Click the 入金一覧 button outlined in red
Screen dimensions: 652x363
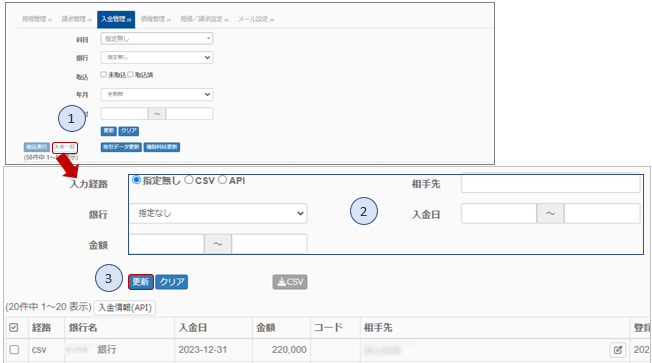(65, 147)
